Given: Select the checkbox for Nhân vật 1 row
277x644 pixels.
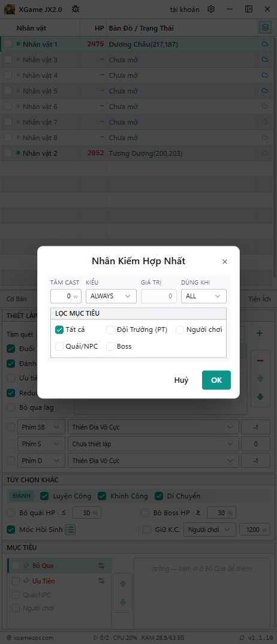Looking at the screenshot, I should [8, 44].
